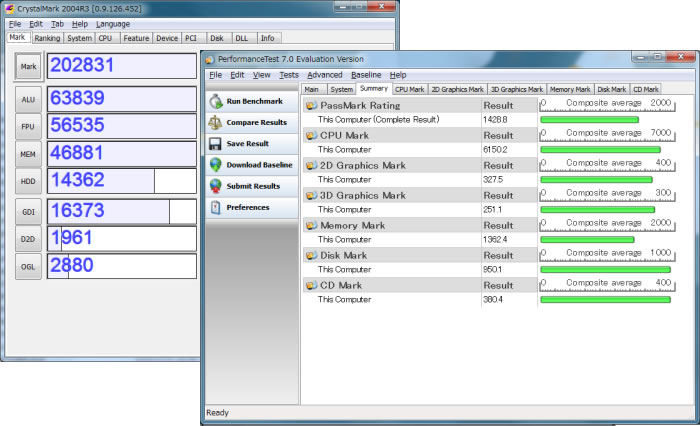Open the File menu in CrystalMark
This screenshot has height=426, width=700.
pyautogui.click(x=15, y=24)
